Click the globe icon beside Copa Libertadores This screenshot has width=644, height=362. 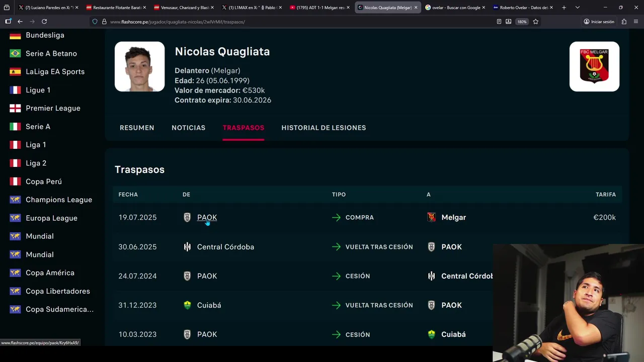coord(15,291)
